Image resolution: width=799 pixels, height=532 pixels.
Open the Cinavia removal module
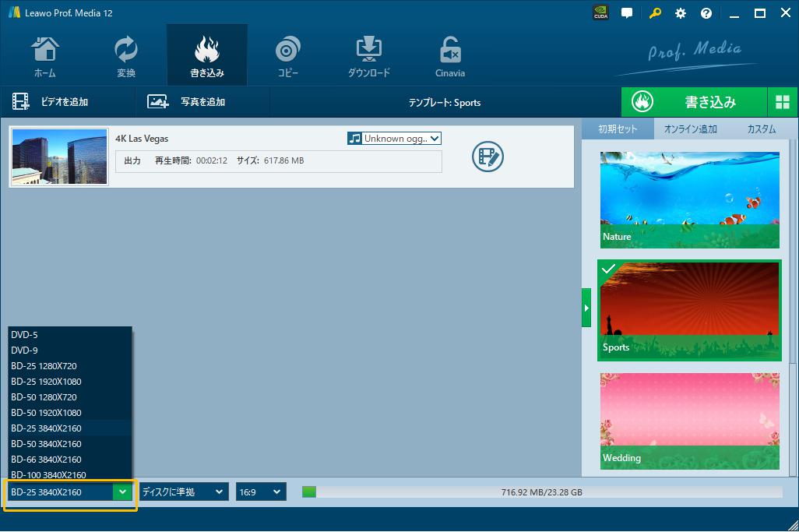[450, 57]
